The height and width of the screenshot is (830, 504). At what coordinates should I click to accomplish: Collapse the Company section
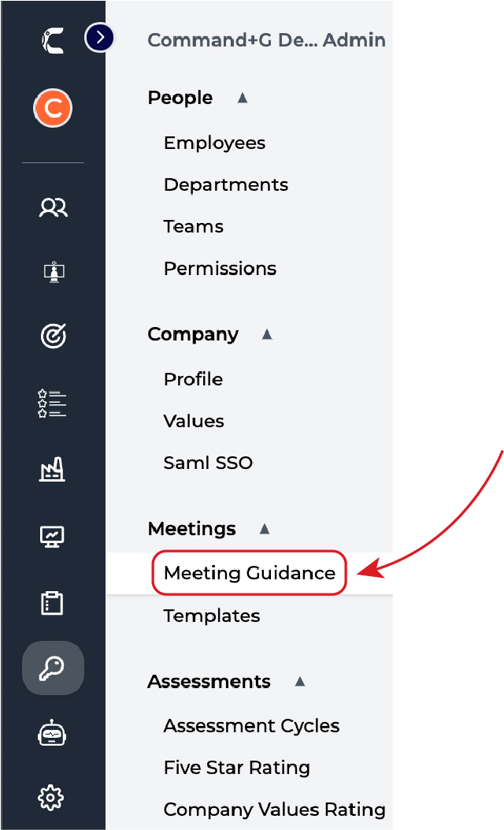[267, 334]
